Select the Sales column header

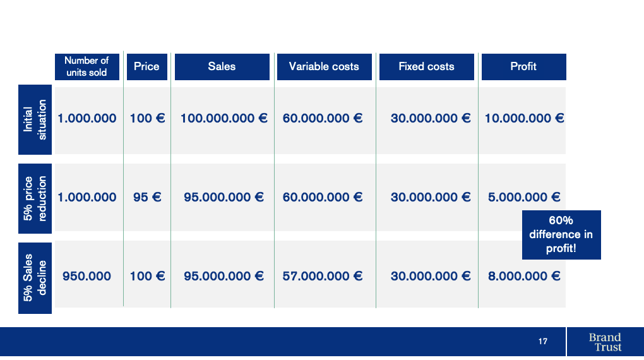(x=222, y=66)
